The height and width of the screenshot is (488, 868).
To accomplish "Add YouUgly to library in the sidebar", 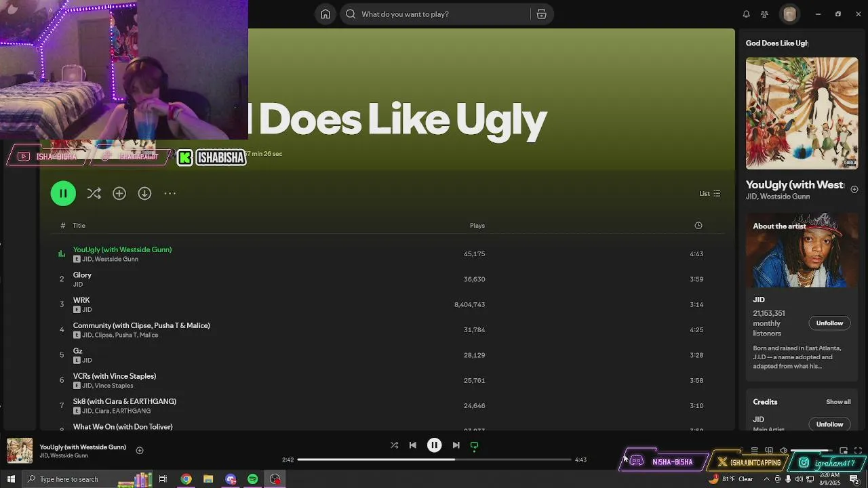I will (854, 189).
